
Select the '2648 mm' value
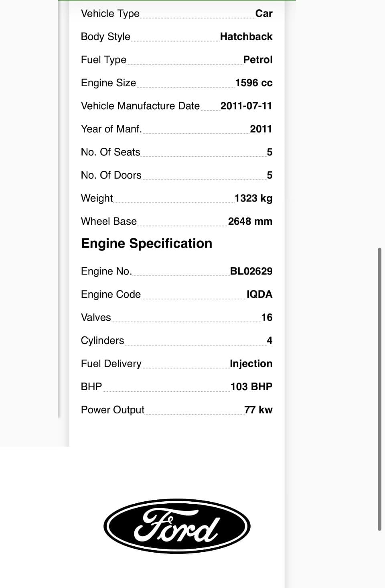coord(250,221)
